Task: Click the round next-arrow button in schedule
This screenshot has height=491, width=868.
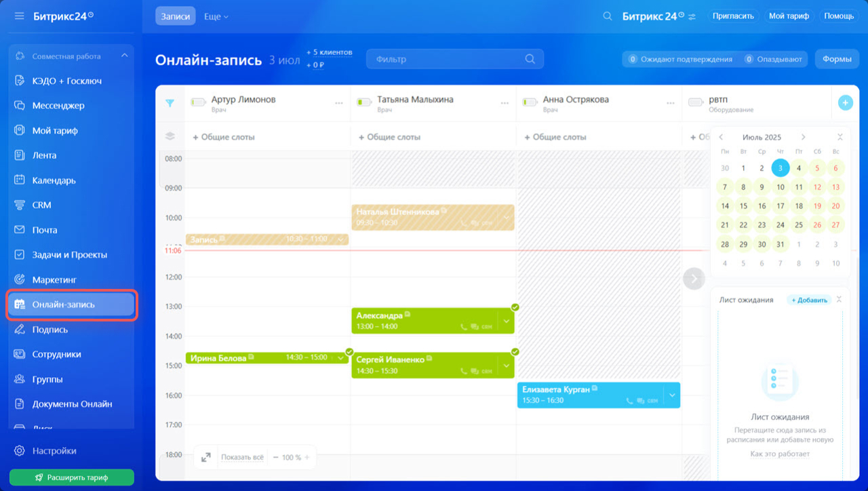Action: [694, 279]
